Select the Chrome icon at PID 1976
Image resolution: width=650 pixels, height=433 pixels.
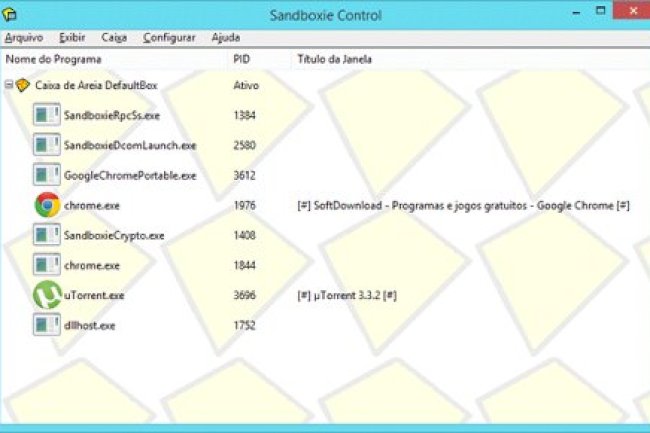point(46,205)
